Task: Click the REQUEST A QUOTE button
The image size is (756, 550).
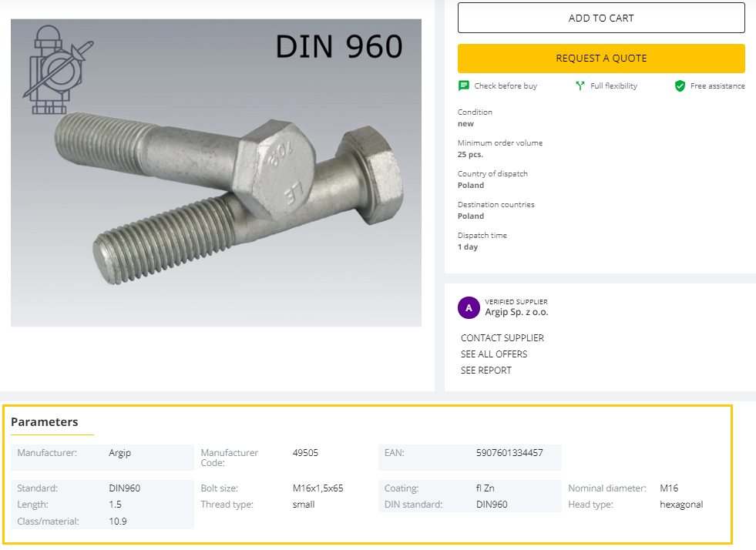Action: [601, 59]
